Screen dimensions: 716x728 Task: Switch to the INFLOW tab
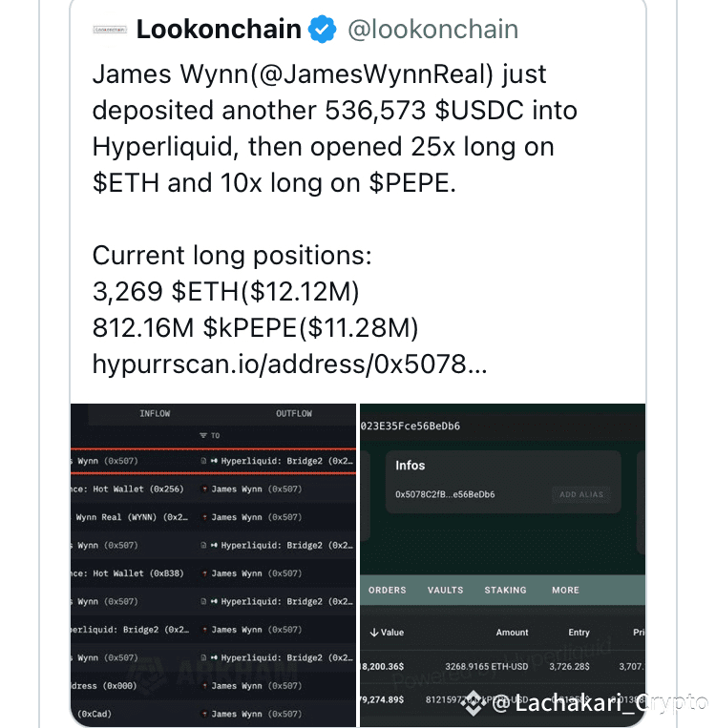[x=155, y=413]
